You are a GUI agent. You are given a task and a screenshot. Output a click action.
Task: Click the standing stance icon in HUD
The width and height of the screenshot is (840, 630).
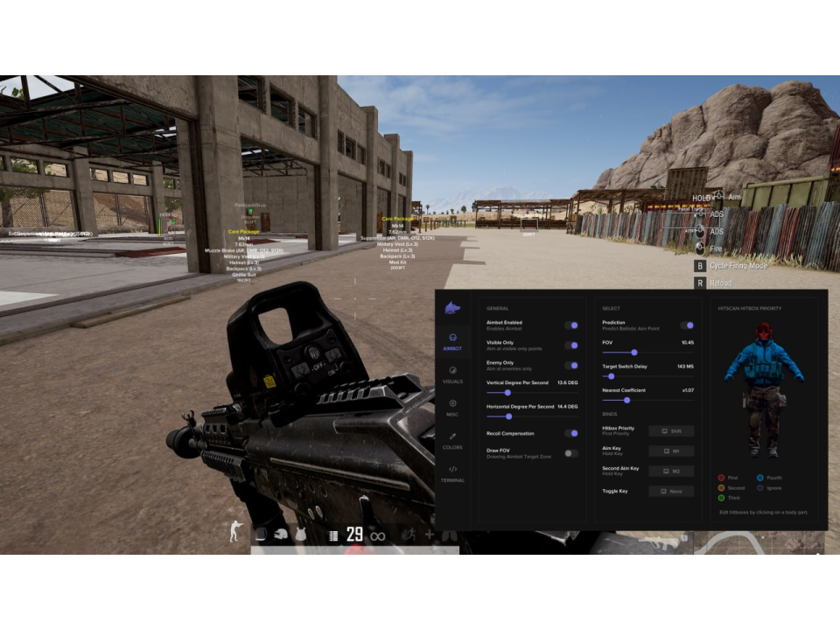click(x=235, y=531)
